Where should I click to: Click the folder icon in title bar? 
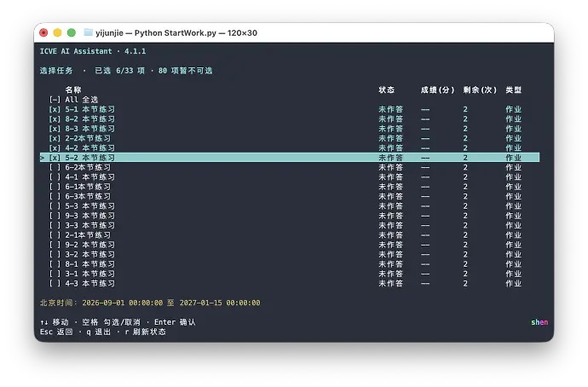(88, 32)
